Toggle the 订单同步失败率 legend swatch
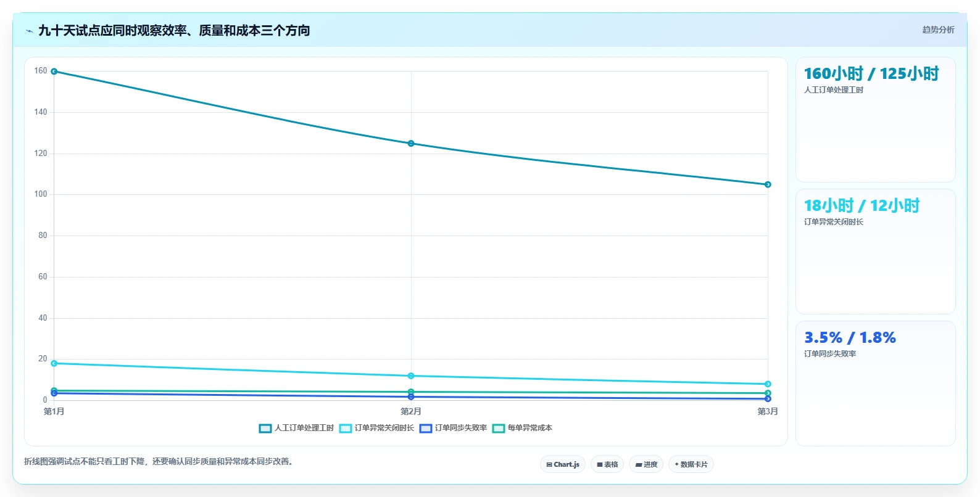 click(x=426, y=428)
